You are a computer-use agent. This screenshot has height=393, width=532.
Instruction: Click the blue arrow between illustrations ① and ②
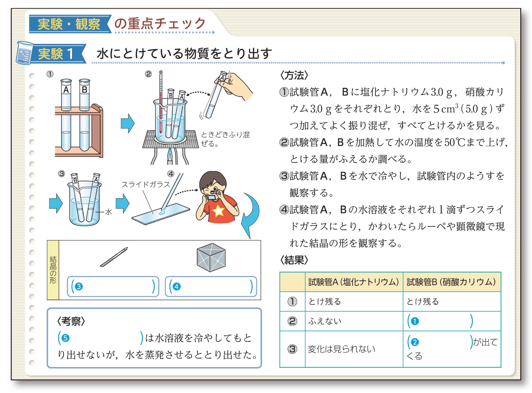(128, 123)
